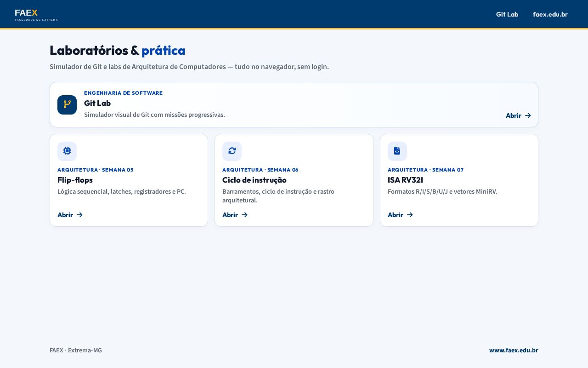Click the 'Formatos R/I/S/B/U/J' description
This screenshot has width=588, height=368.
[x=442, y=191]
